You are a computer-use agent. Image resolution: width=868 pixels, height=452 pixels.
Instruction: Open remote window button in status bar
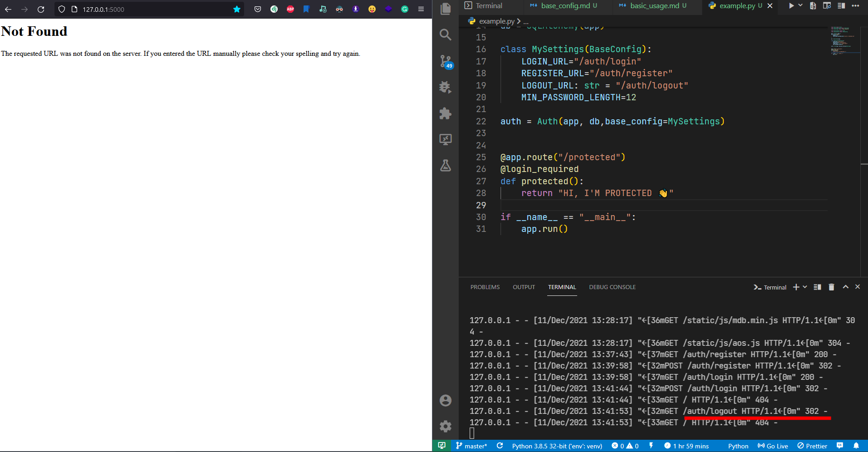[442, 446]
